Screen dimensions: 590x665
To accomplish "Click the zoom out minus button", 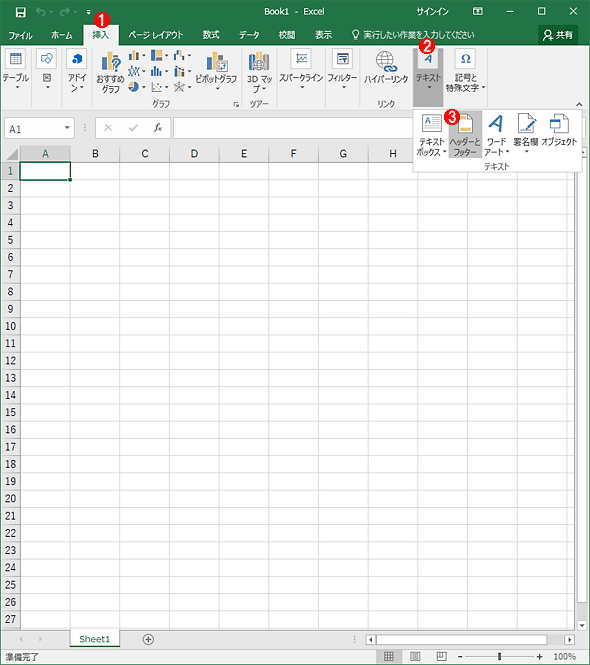I will click(460, 657).
